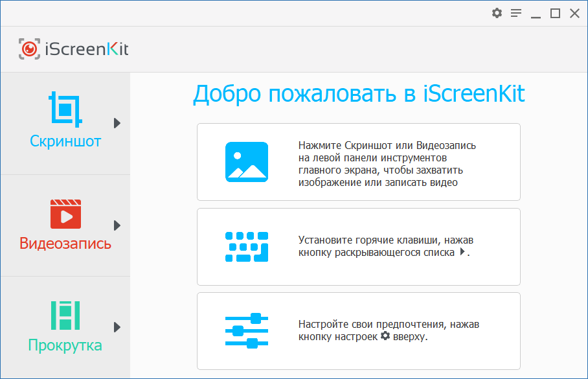Click the small gear in настроек text
This screenshot has height=379, width=588.
385,336
